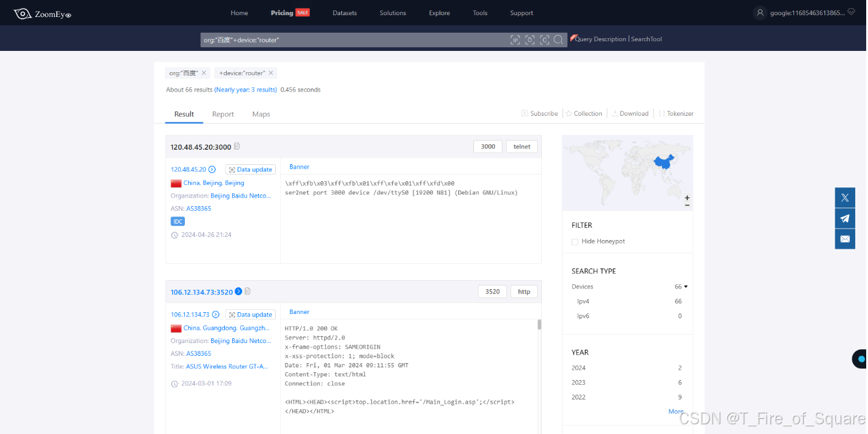
Task: Click the http service button
Action: coord(524,292)
